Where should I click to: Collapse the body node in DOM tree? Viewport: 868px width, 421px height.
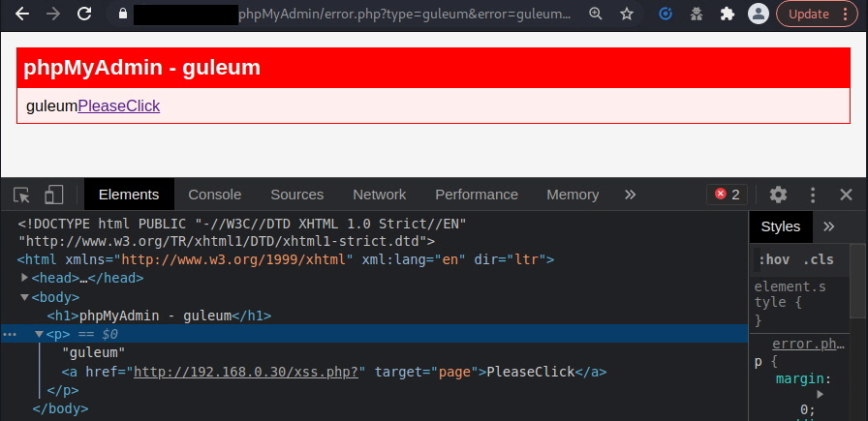point(24,297)
